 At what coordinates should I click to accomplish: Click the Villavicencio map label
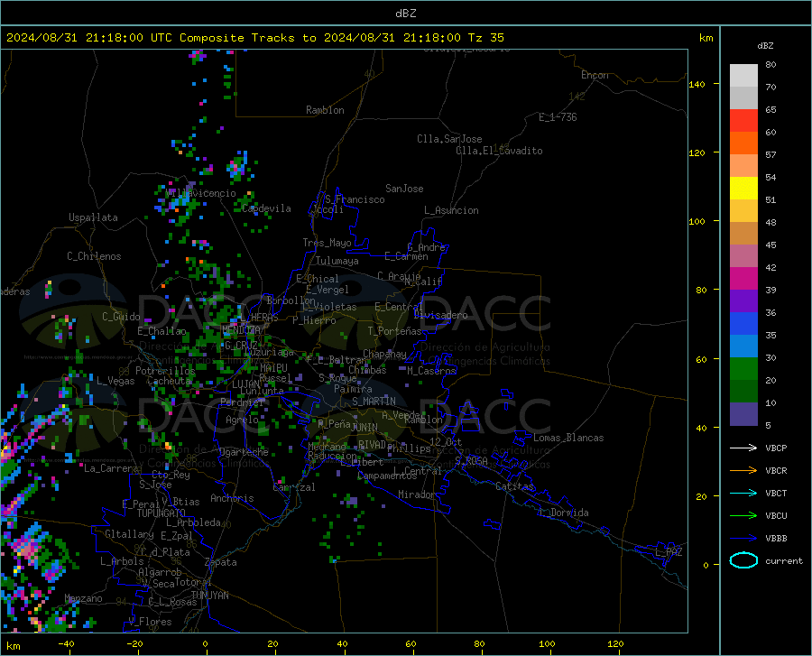[201, 193]
